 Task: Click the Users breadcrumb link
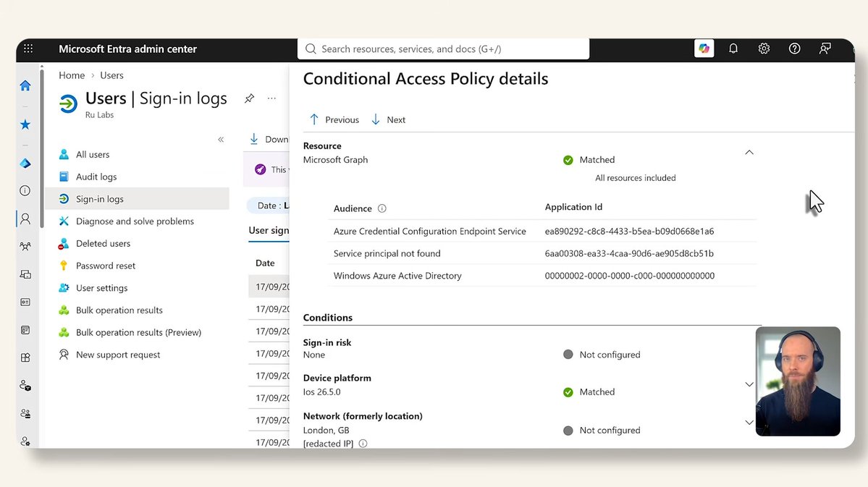pos(111,75)
